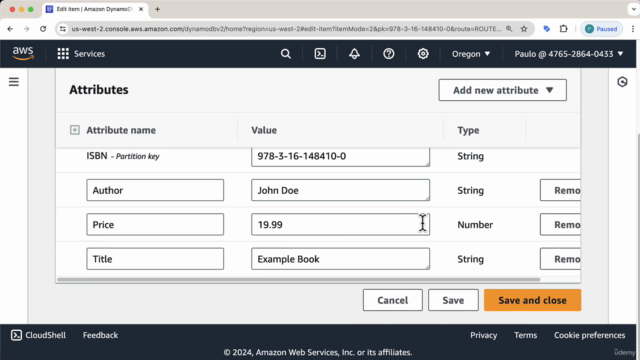The image size is (640, 360).
Task: Edit the Price attribute name field
Action: click(155, 224)
